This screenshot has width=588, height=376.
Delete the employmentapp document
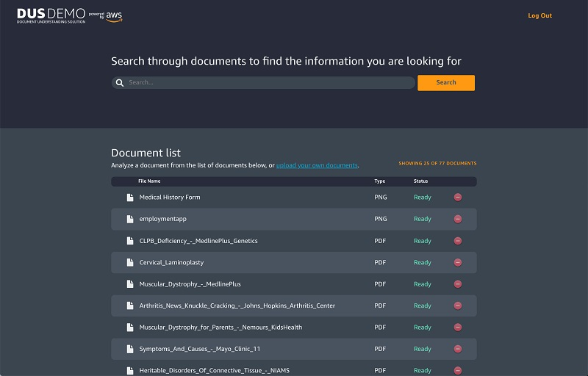tap(458, 219)
